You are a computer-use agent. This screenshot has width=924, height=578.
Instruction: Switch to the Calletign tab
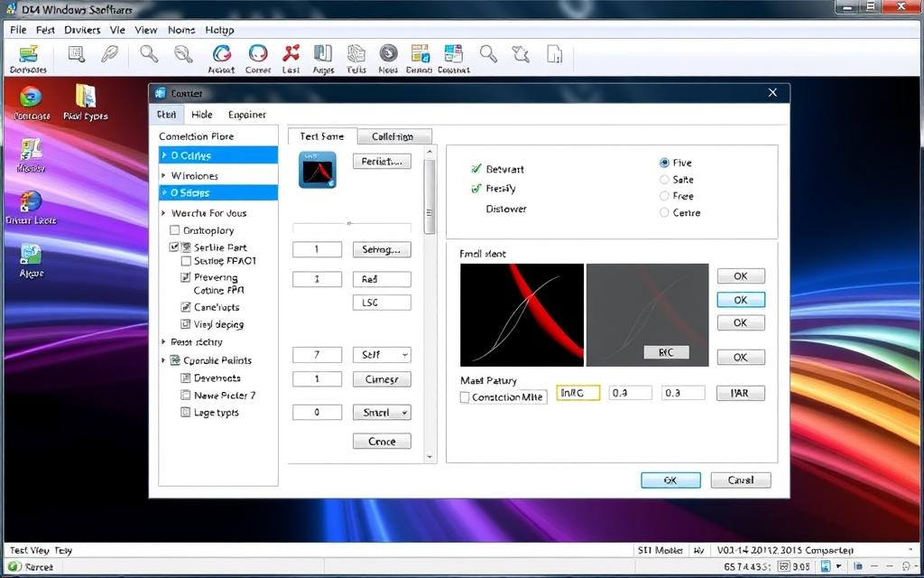[394, 136]
